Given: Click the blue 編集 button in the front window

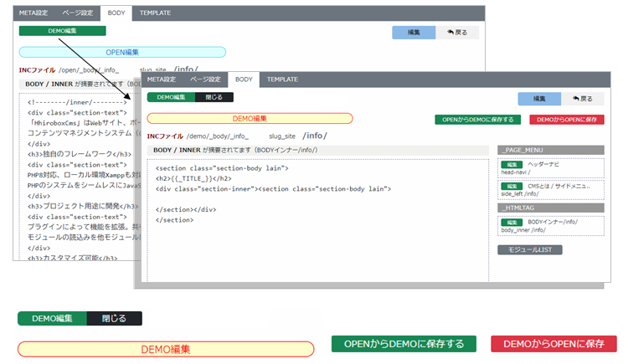Looking at the screenshot, I should 540,98.
